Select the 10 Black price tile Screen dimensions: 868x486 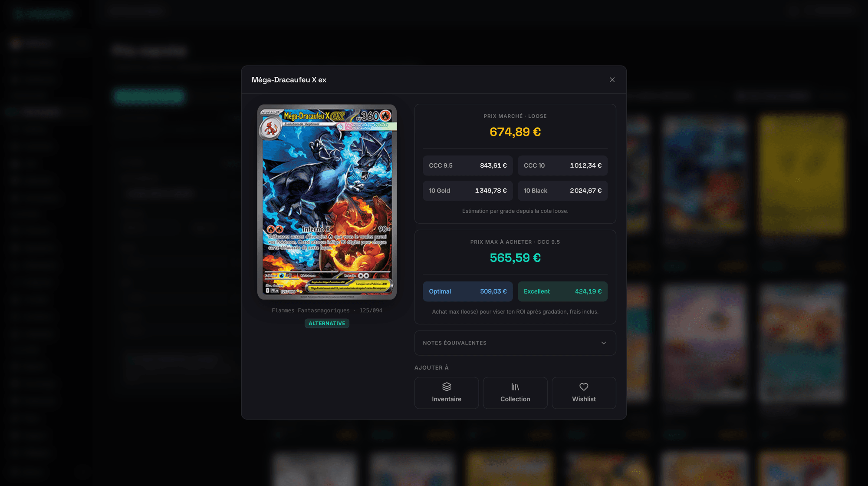[x=562, y=191]
